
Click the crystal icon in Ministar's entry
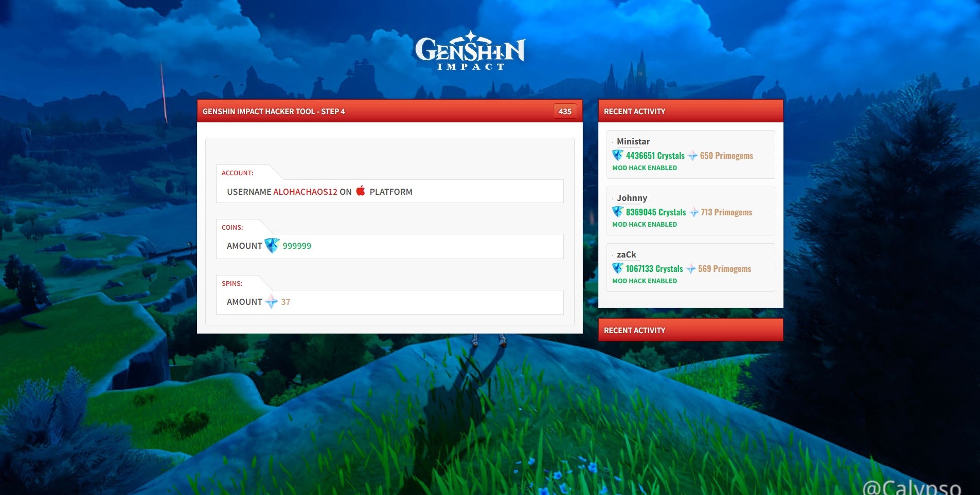point(618,155)
